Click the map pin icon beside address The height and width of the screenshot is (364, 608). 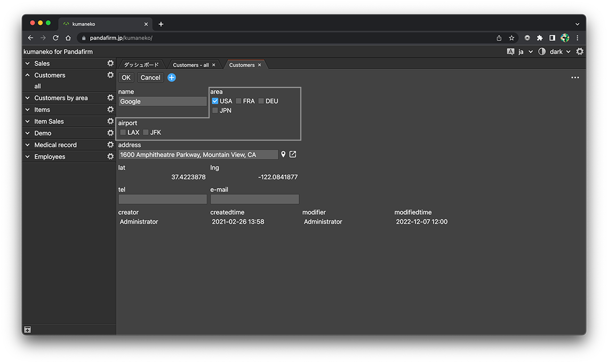[x=283, y=155]
